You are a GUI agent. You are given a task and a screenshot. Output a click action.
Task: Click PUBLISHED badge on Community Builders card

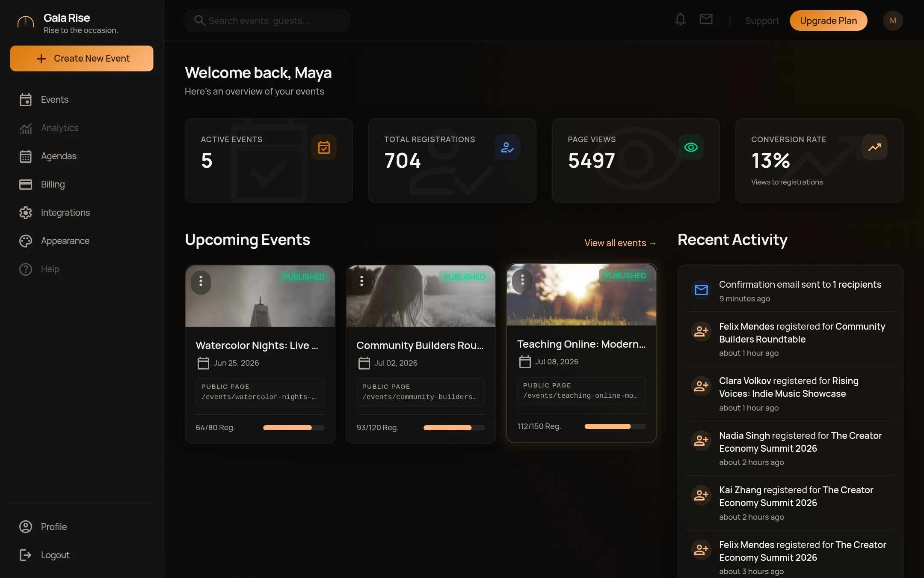coord(464,277)
